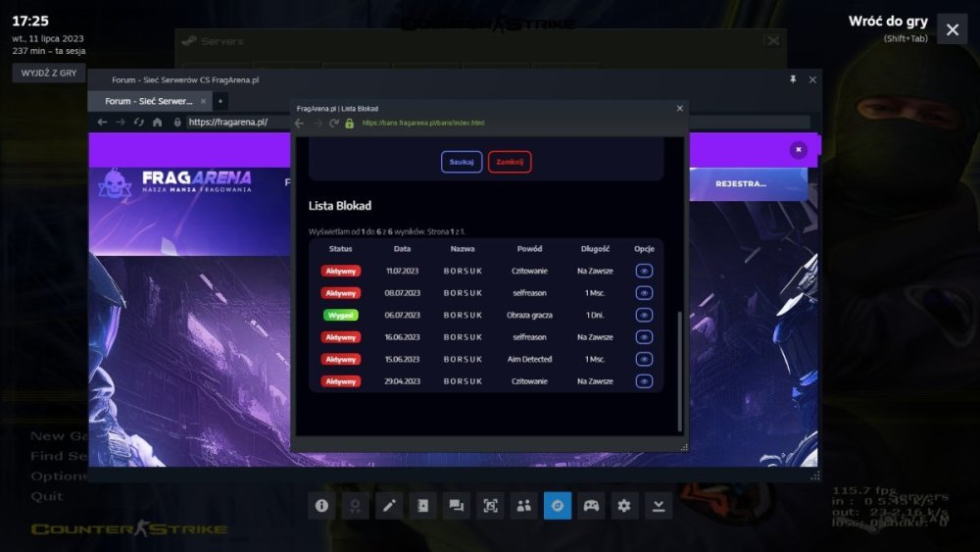Image resolution: width=980 pixels, height=552 pixels.
Task: Pin the overlay browser window
Action: [793, 79]
